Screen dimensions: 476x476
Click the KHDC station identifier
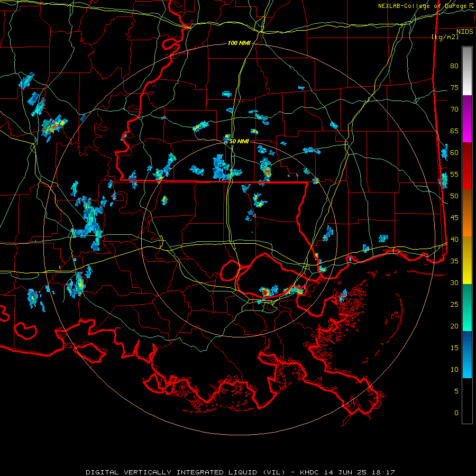[x=310, y=472]
